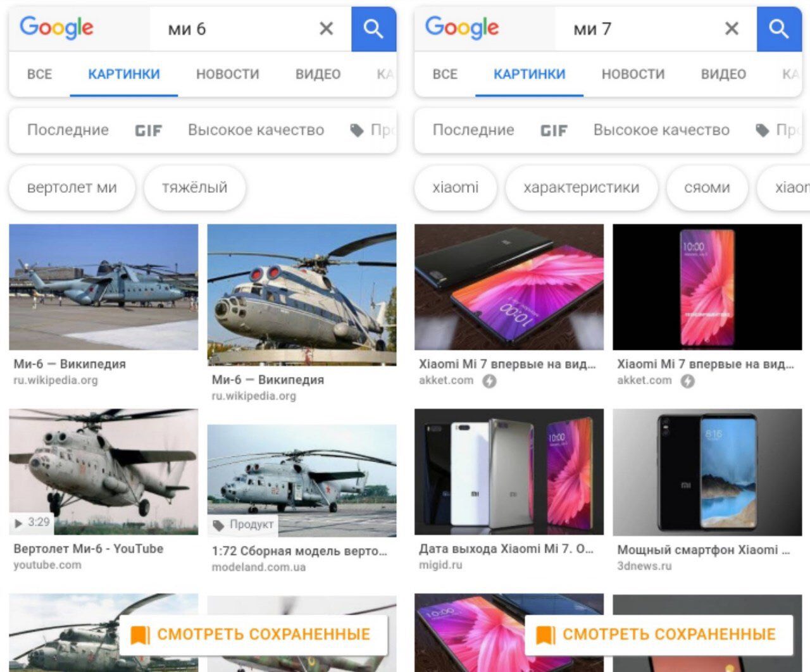The image size is (810, 672).
Task: Switch to 'ВИДЕО' tab in right panel
Action: 723,74
